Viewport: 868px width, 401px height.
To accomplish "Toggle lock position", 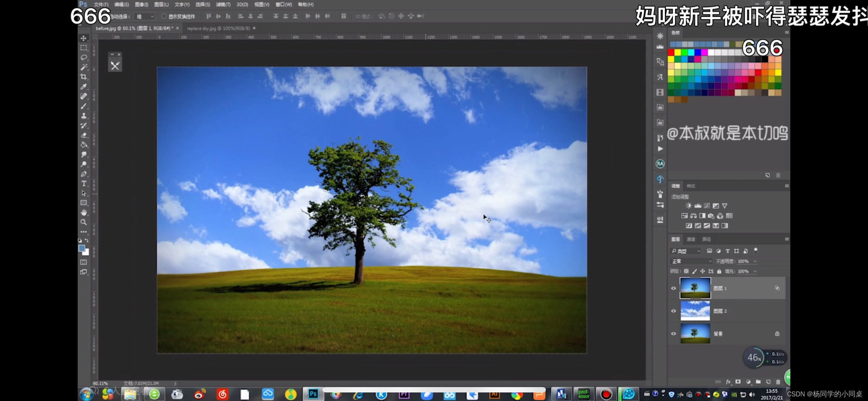I will (x=703, y=271).
